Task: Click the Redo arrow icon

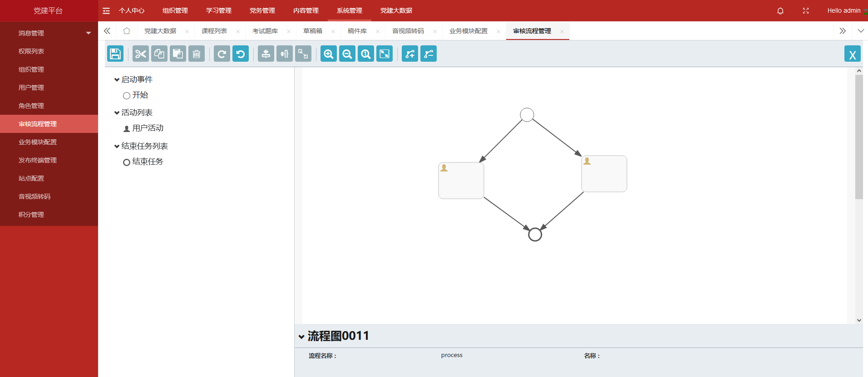Action: 222,54
